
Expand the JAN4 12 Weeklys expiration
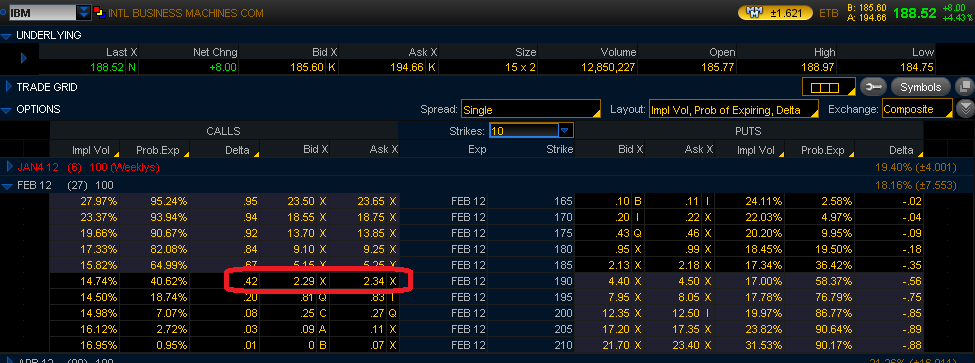9,167
